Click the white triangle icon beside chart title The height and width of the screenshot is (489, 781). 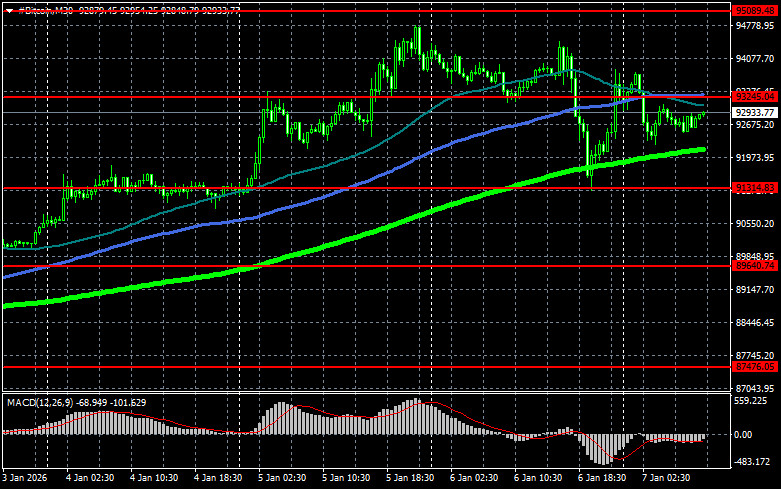(9, 10)
